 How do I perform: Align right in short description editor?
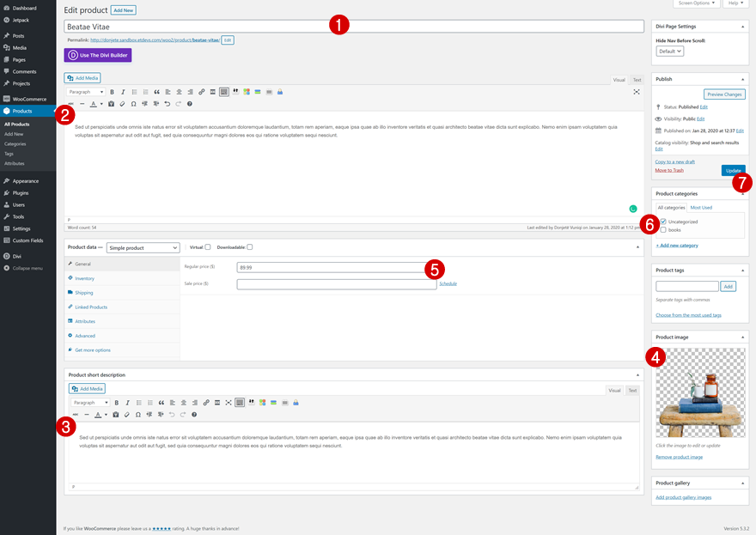pos(195,403)
